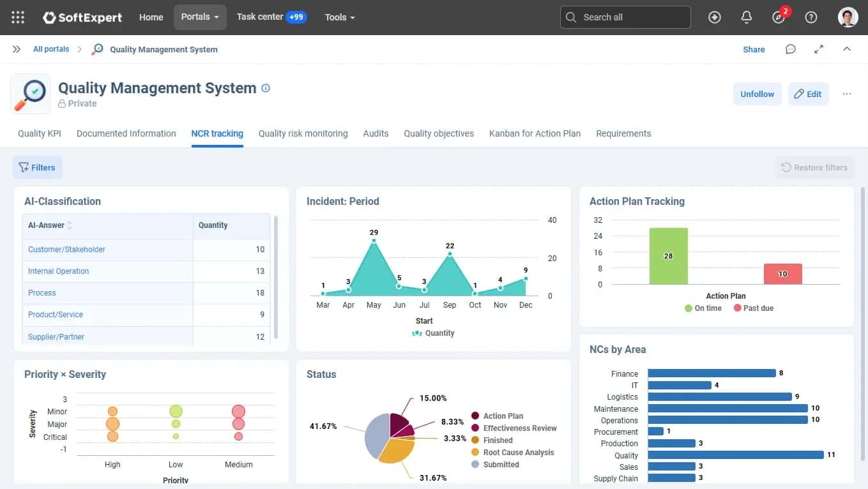868x489 pixels.
Task: Click the Share link
Action: [x=754, y=49]
